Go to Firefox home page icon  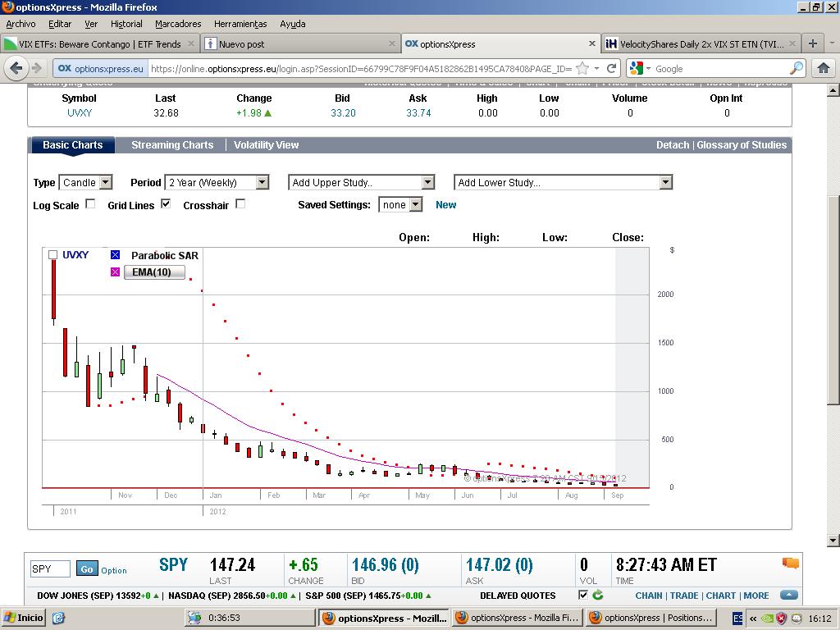[823, 68]
